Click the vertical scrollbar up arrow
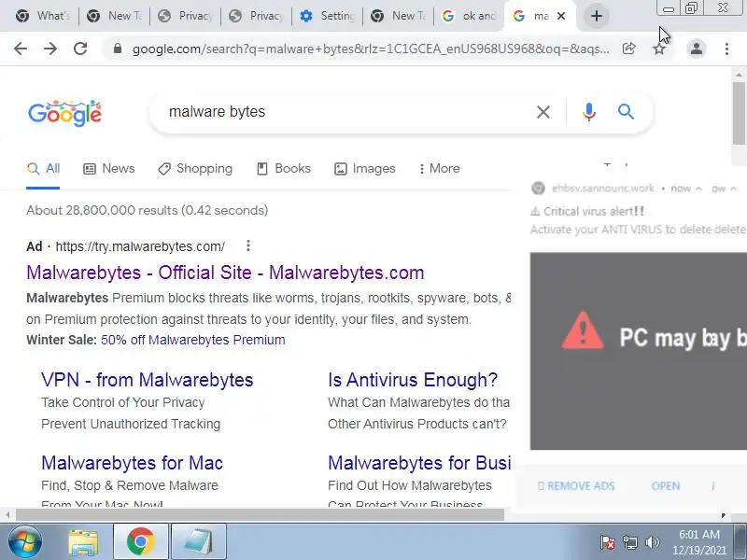 [x=739, y=75]
